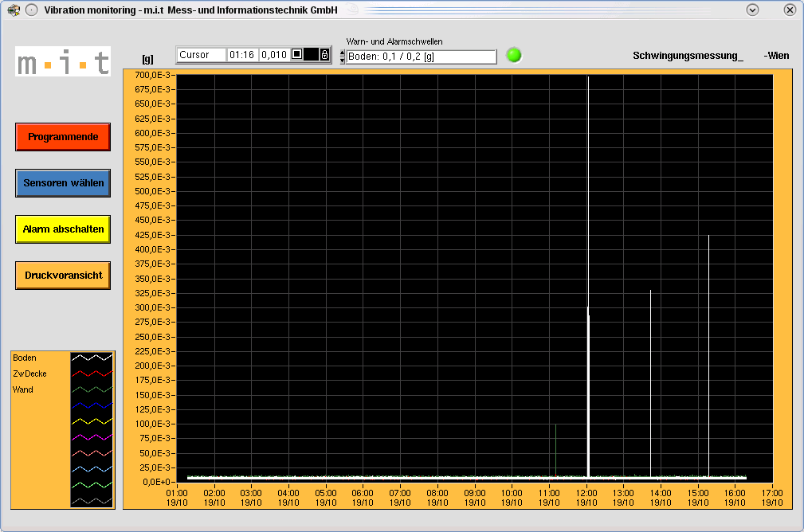Click the -Wien location text
Viewport: 804px width, 532px height.
pos(776,56)
